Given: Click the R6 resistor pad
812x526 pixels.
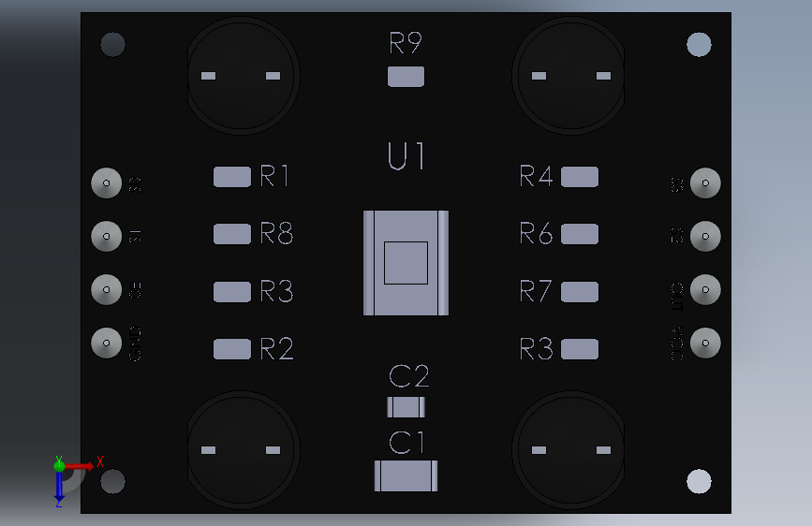Looking at the screenshot, I should pyautogui.click(x=580, y=234).
